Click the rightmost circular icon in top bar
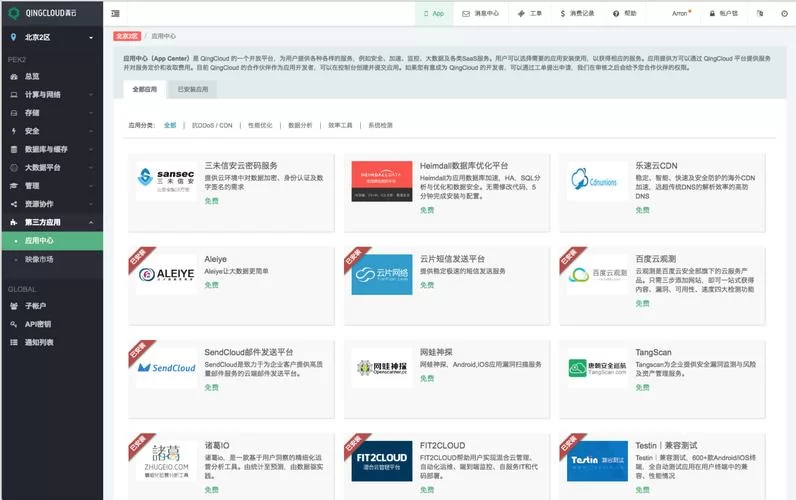The image size is (796, 500). 784,14
